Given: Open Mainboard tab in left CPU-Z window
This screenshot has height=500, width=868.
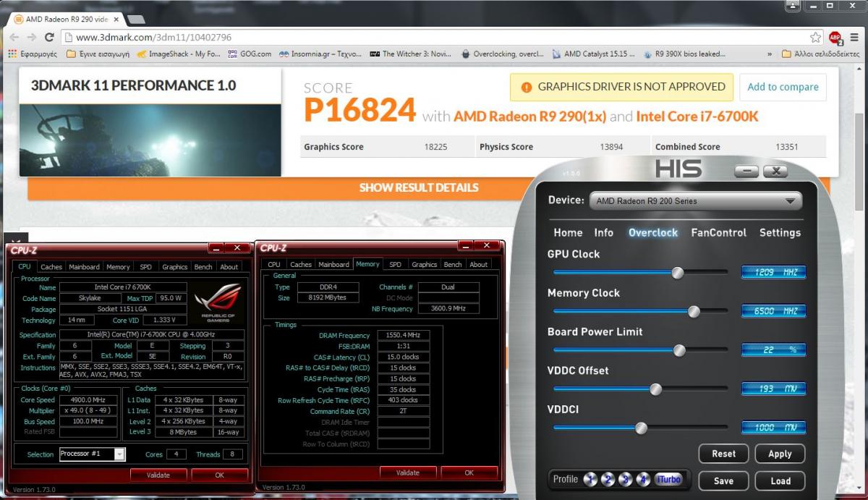Looking at the screenshot, I should (84, 267).
